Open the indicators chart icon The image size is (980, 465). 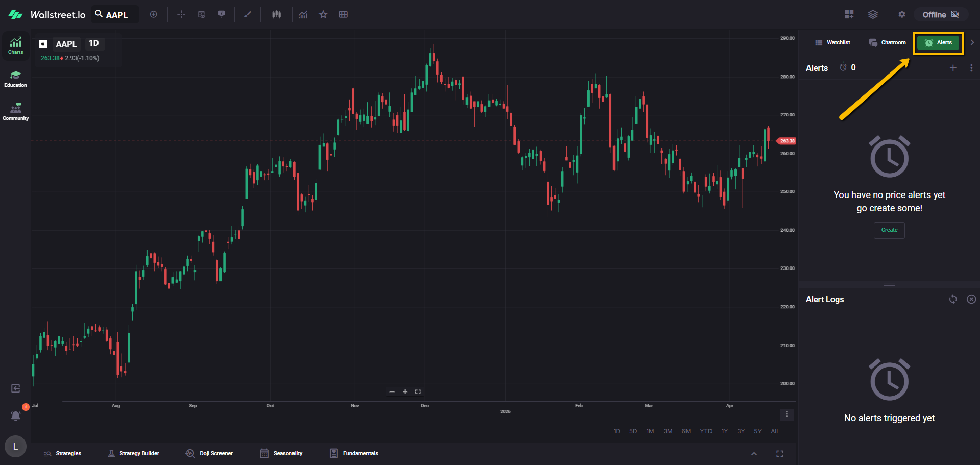click(303, 15)
